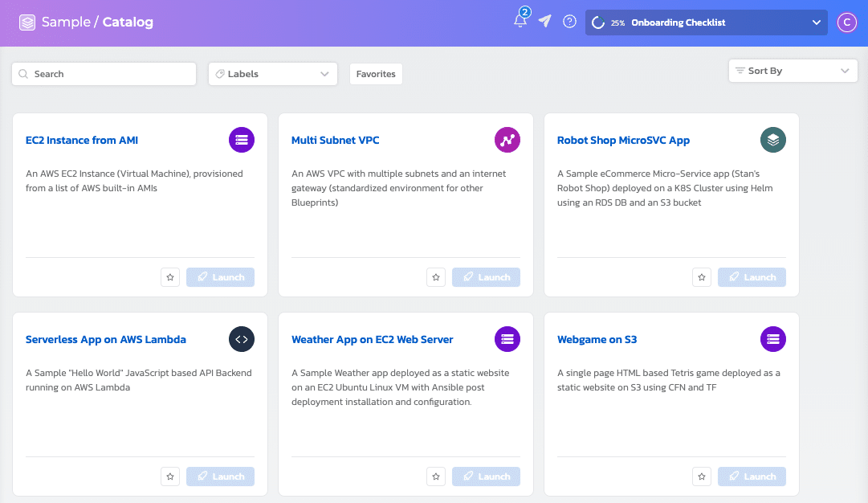Click the Sample breadcrumb in the header
868x503 pixels.
66,22
